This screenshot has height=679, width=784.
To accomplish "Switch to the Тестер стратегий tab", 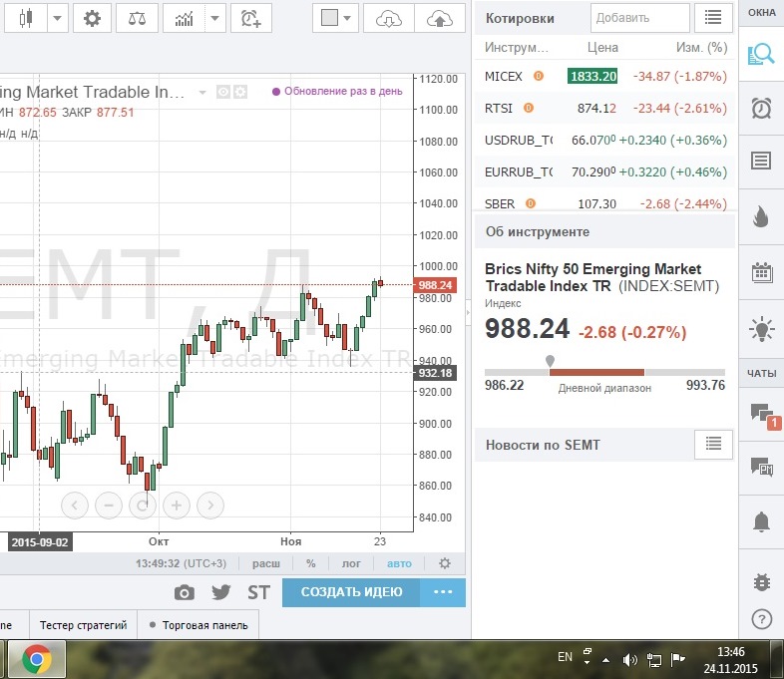I will pos(83,625).
